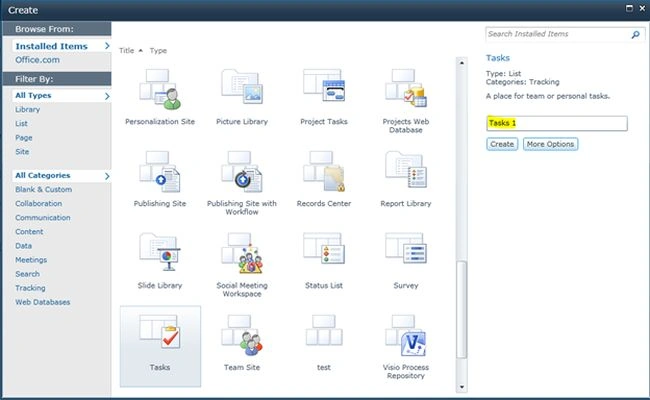Focus the Search Installed Items box
650x400 pixels.
point(558,34)
